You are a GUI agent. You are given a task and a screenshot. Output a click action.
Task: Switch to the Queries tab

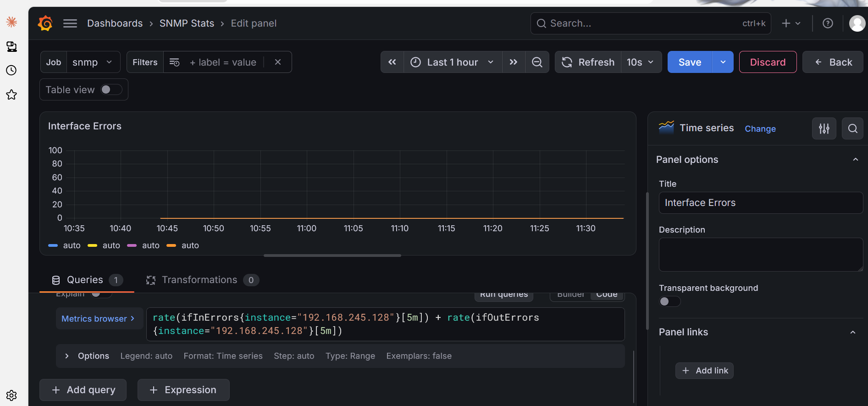(x=87, y=280)
